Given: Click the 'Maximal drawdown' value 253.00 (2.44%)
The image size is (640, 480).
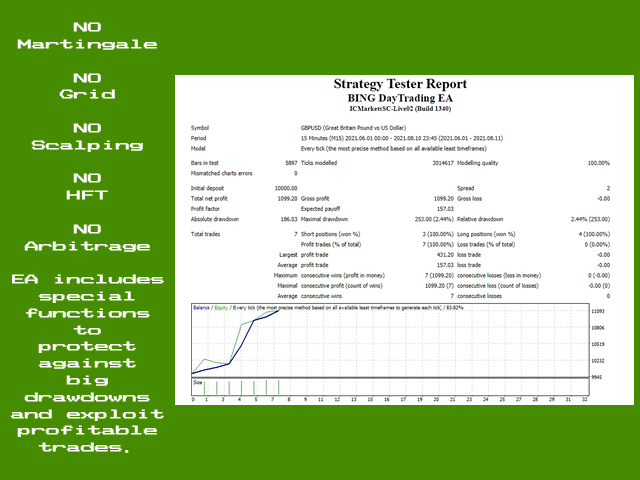Looking at the screenshot, I should 434,219.
